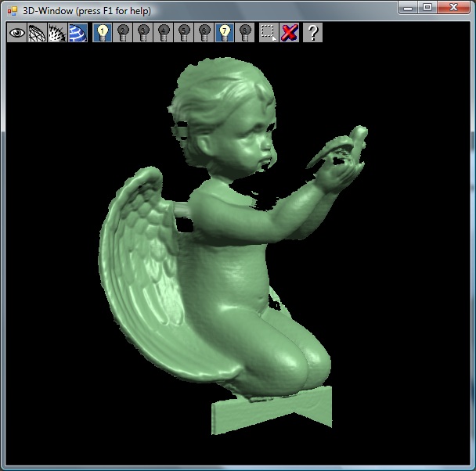Minimize the 3D-Window

coord(408,7)
